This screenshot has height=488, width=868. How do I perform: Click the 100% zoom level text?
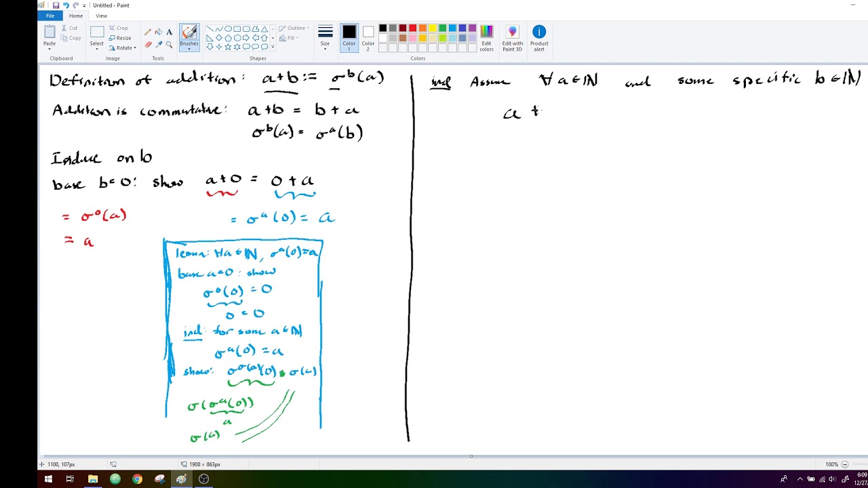point(831,464)
